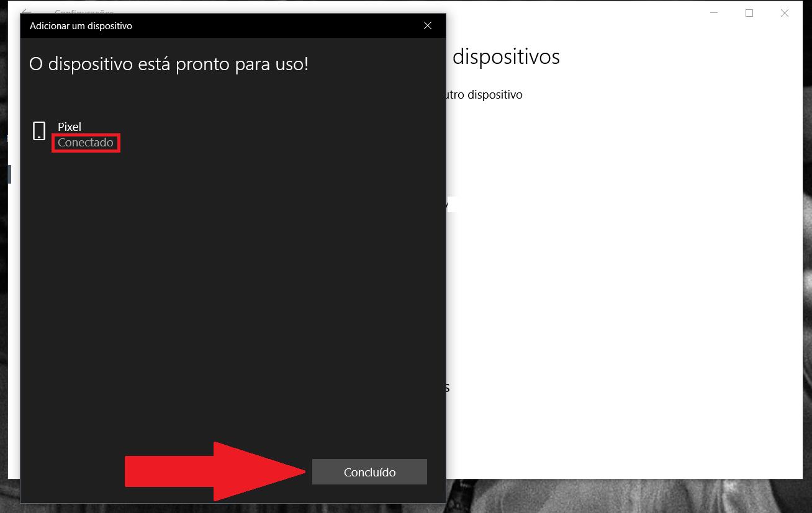Open the dispositivos section heading

tap(507, 56)
